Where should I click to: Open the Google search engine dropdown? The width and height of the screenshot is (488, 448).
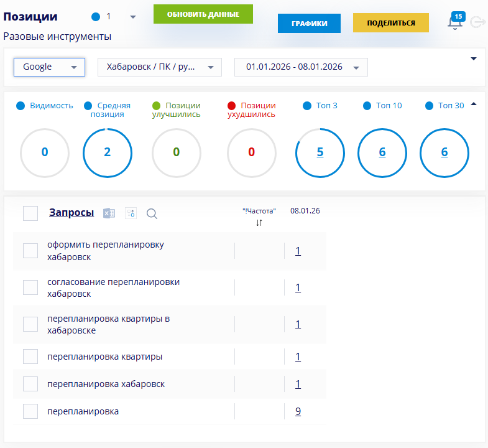pos(49,67)
